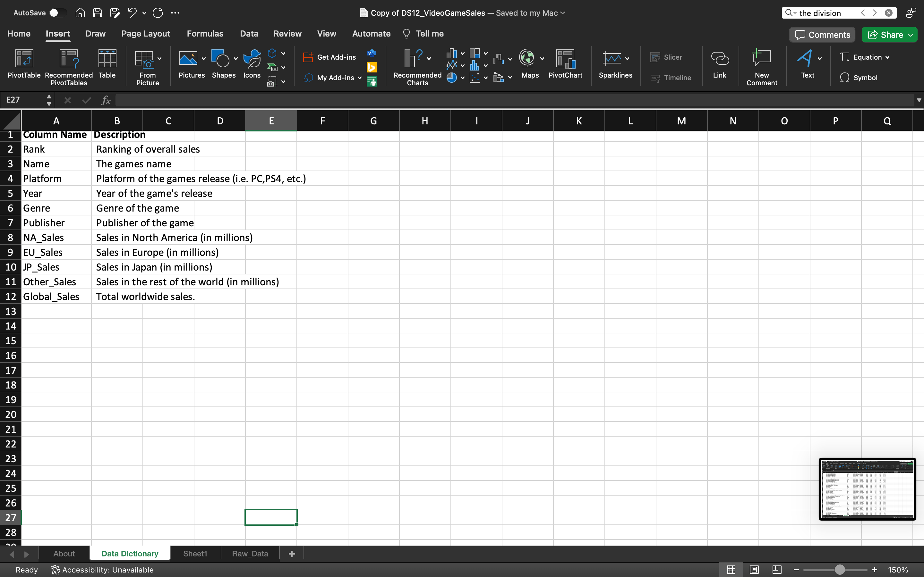Switch to the Raw_Data sheet tab
The width and height of the screenshot is (924, 577).
pyautogui.click(x=250, y=553)
